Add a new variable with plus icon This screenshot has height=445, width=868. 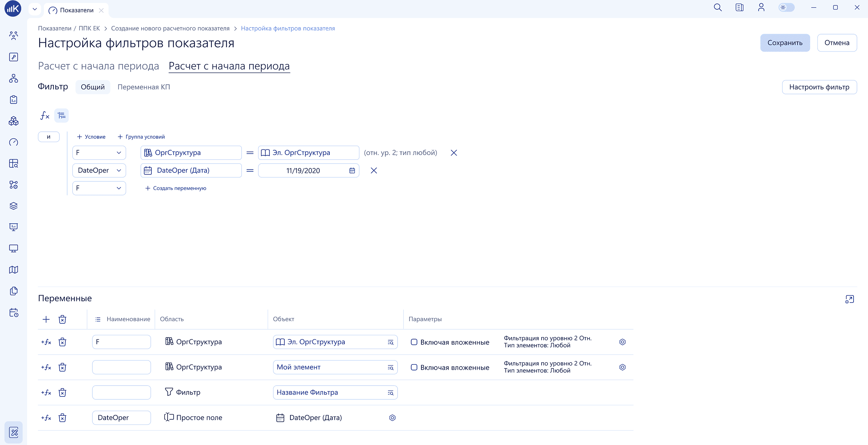(46, 319)
